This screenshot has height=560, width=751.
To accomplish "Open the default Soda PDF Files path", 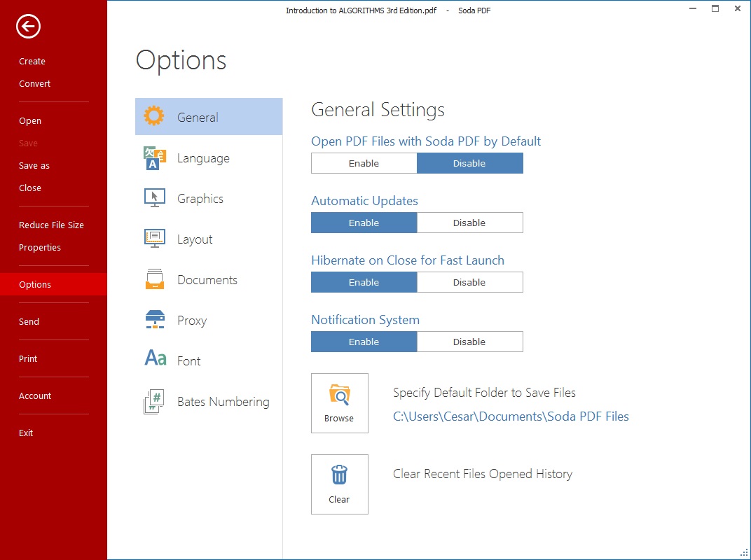I will pyautogui.click(x=511, y=416).
